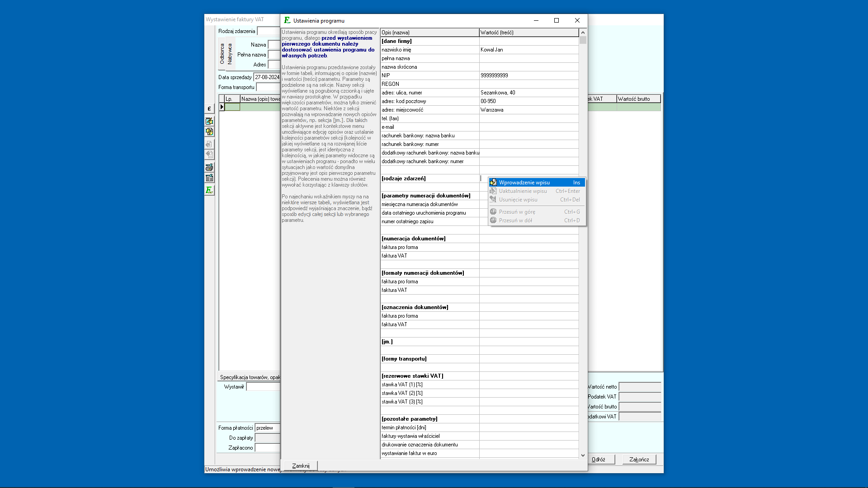Image resolution: width=868 pixels, height=488 pixels.
Task: Switch to the Odbiorca vertical tab
Action: pos(222,54)
